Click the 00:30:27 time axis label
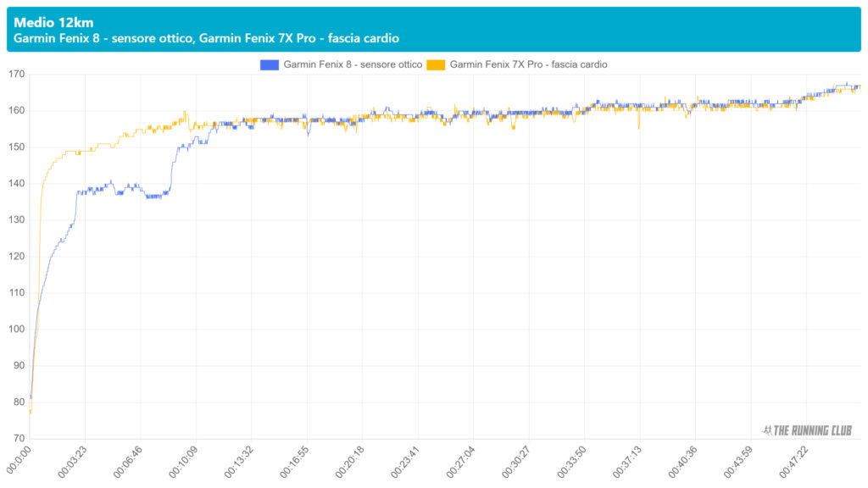Screen dimensions: 868x488 pos(516,462)
